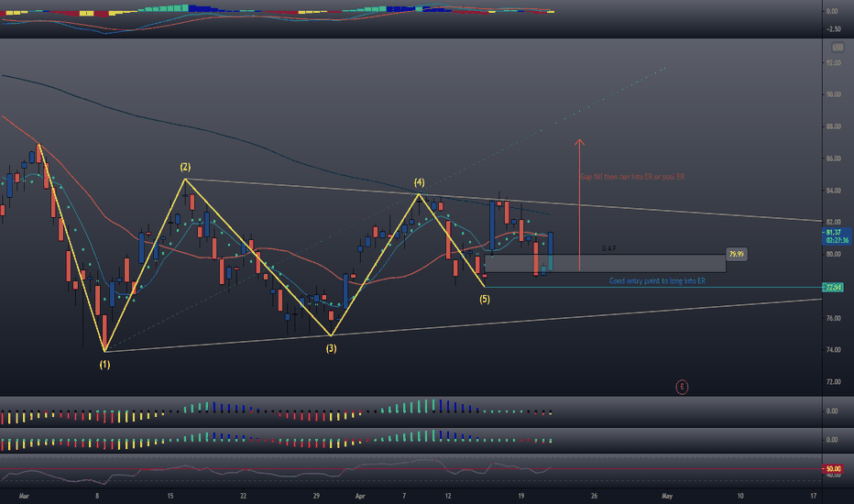
Task: Select the 77.94 horizontal line price label
Action: tap(833, 287)
